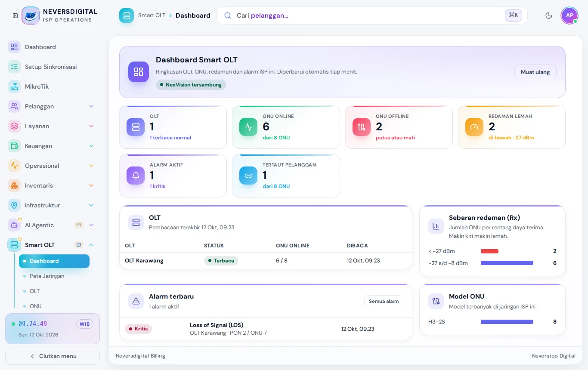Click the Setup Sinkronisasi checklist icon
Screen dimensions: 588x370
coord(14,67)
